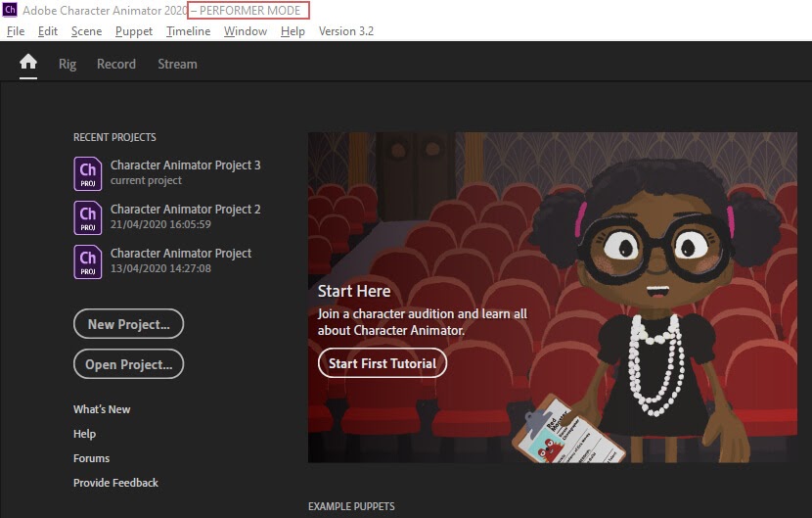Click the Open Project... button

pos(128,364)
